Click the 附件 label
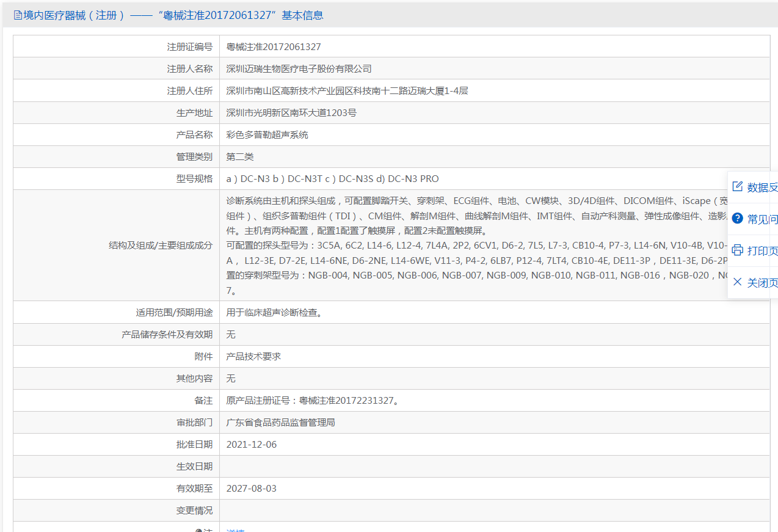This screenshot has height=532, width=778. tap(203, 356)
